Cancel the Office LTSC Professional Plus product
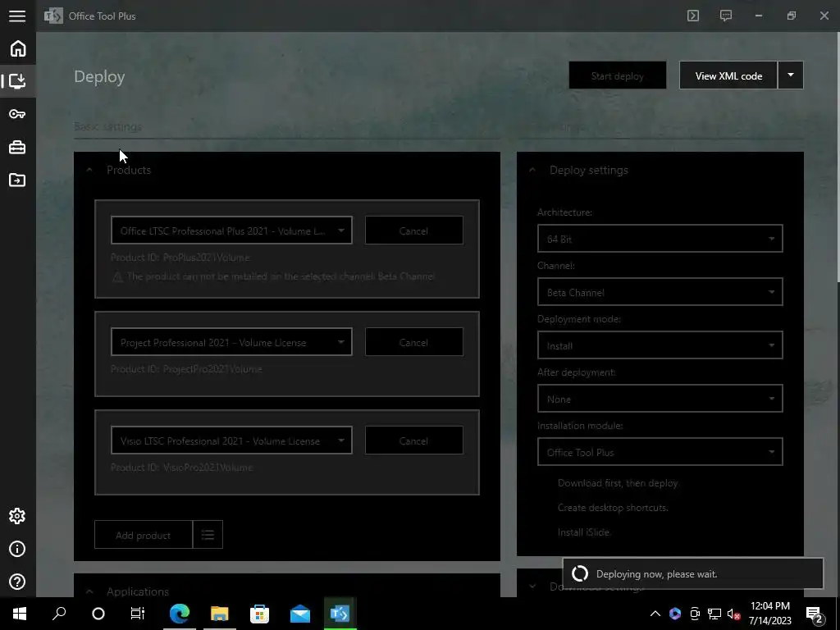 click(414, 231)
